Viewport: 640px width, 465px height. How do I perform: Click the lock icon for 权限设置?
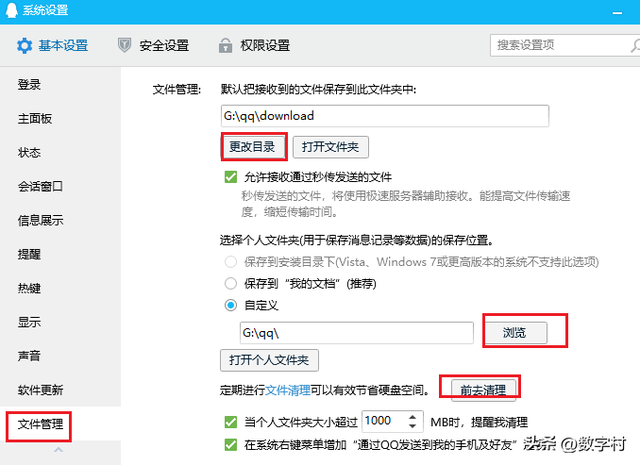(225, 45)
